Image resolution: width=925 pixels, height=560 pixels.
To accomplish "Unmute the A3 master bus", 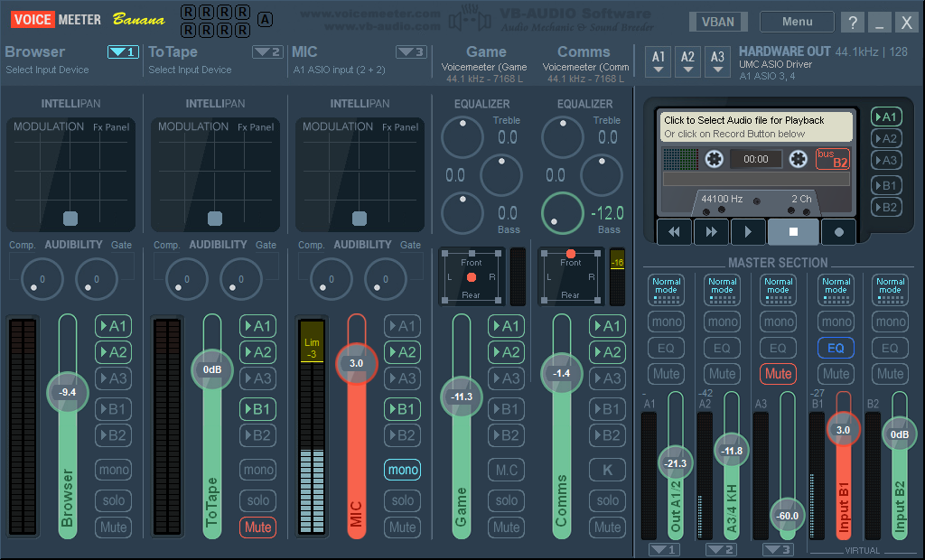I will (x=778, y=374).
